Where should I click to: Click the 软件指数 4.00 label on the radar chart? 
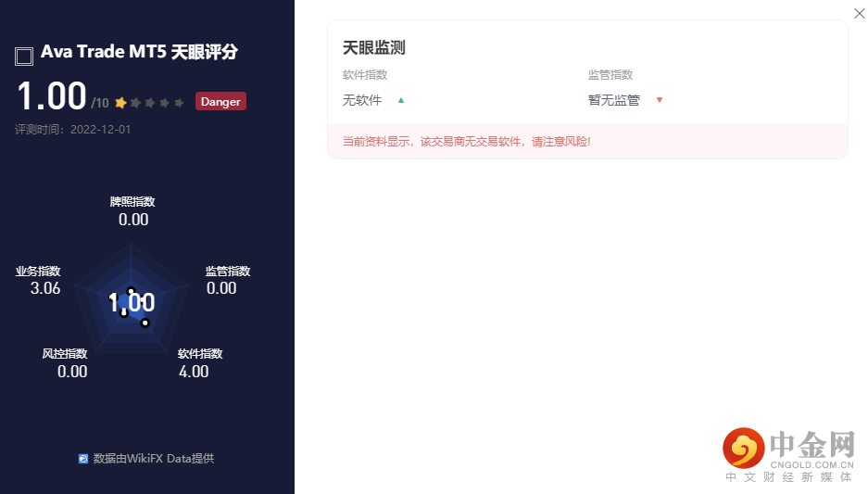[200, 363]
